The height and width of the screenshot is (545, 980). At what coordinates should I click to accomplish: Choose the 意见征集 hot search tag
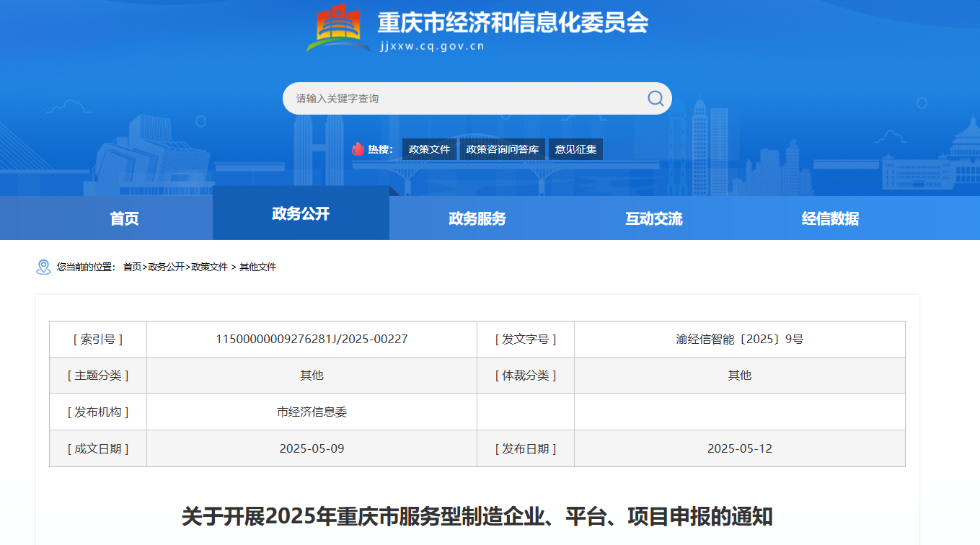tap(575, 149)
